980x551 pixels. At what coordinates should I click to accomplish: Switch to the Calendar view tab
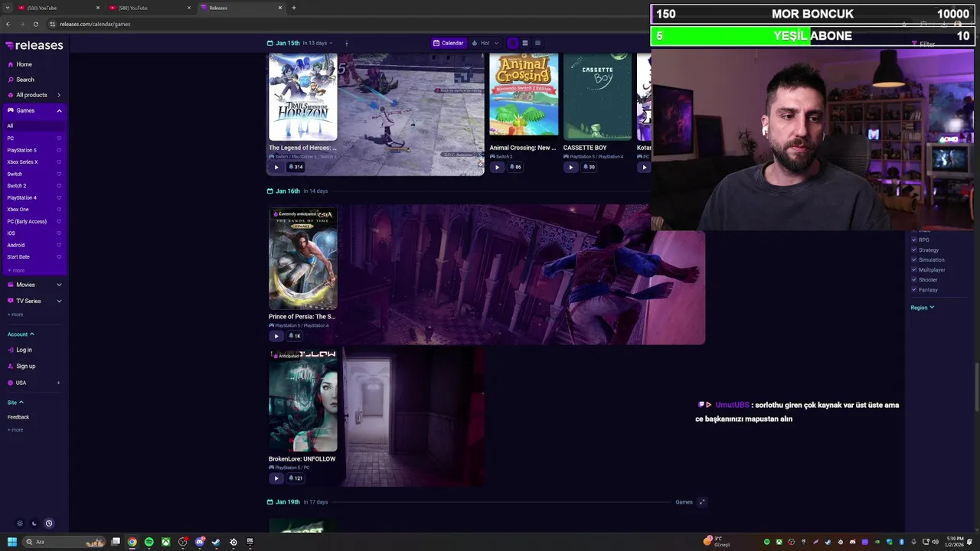click(448, 43)
